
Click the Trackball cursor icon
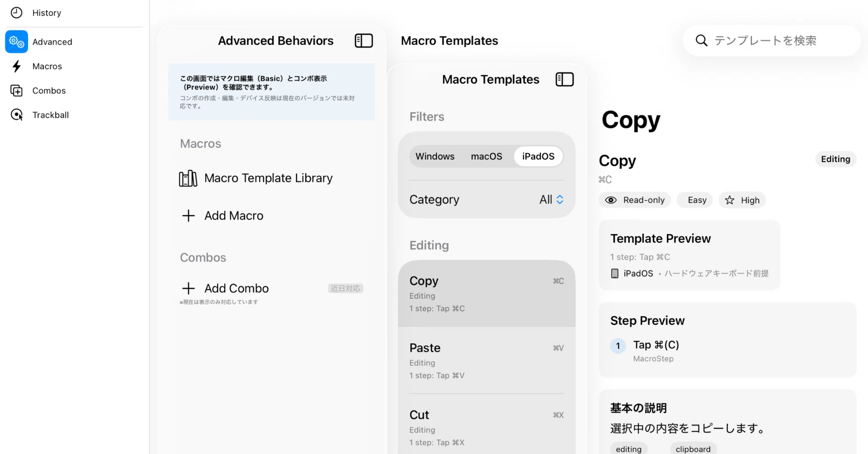click(16, 115)
